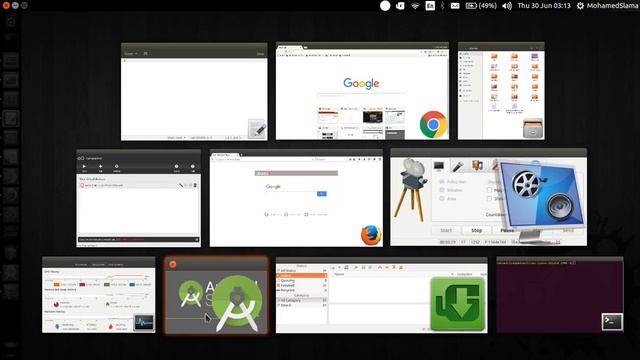The image size is (640, 360).
Task: Click the Genymotion plus Add icon
Action: coord(100,167)
